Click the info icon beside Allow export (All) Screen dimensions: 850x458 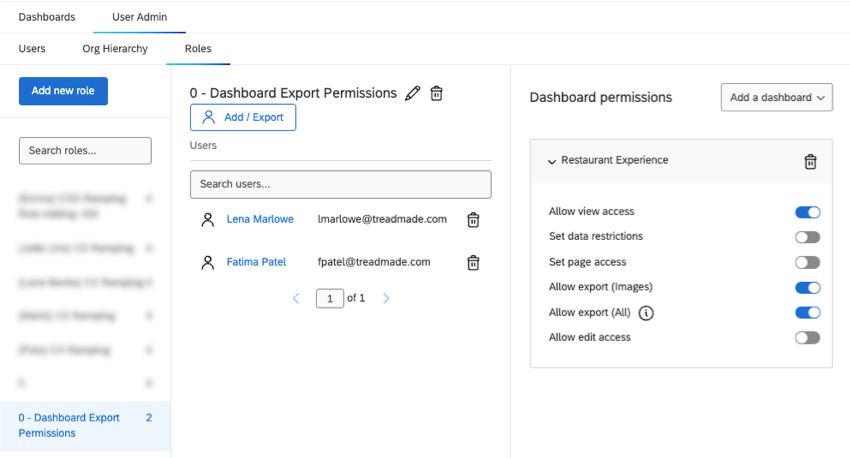[x=646, y=313]
